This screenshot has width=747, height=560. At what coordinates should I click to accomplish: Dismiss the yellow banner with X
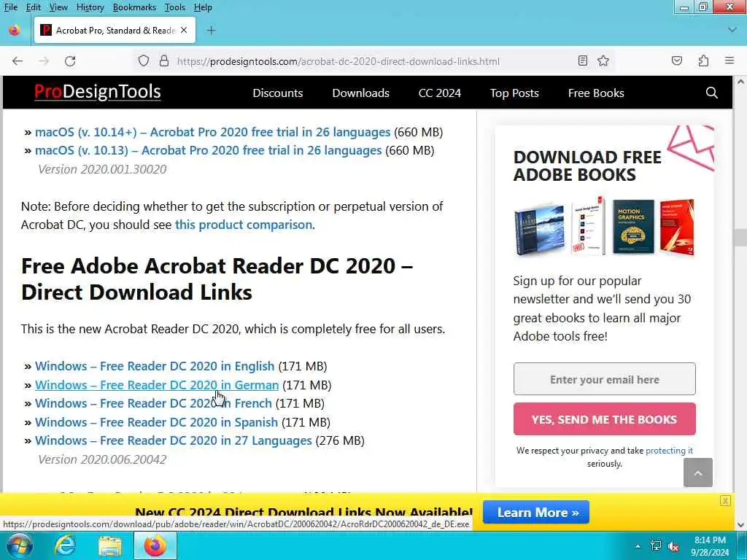pyautogui.click(x=725, y=500)
